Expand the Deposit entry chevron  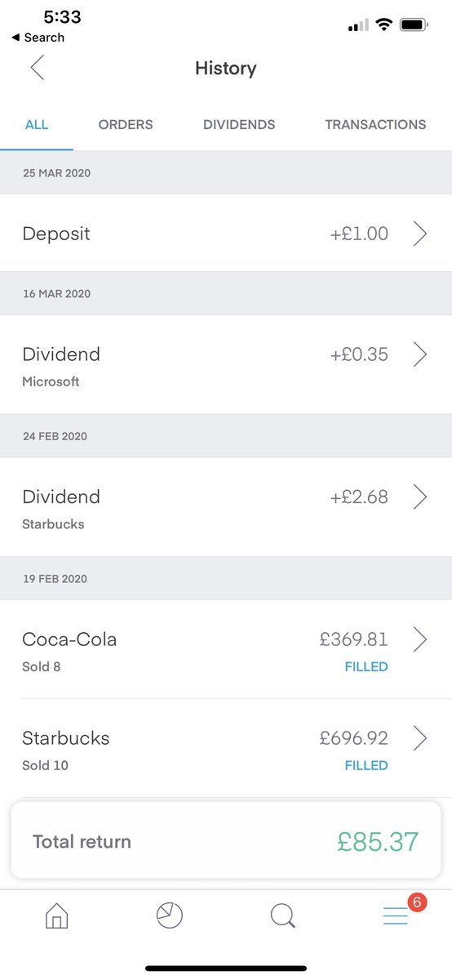(419, 234)
